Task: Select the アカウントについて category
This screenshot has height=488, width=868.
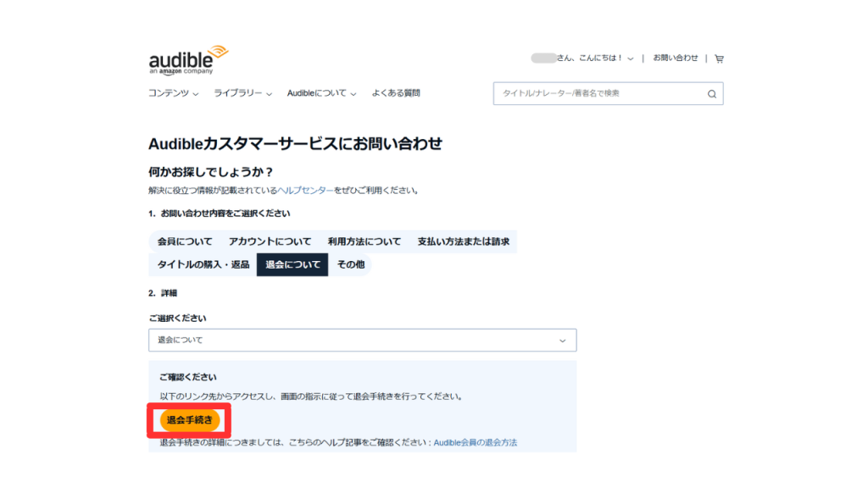Action: point(270,241)
